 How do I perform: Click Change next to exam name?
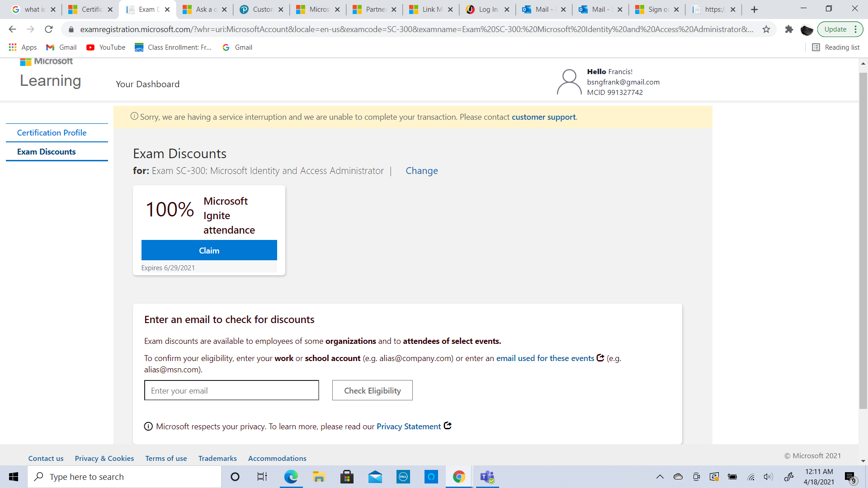tap(421, 171)
